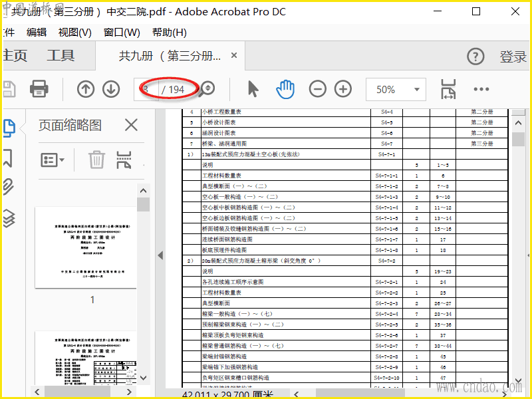Select the second page thumbnail
The image size is (532, 399).
tap(86, 358)
